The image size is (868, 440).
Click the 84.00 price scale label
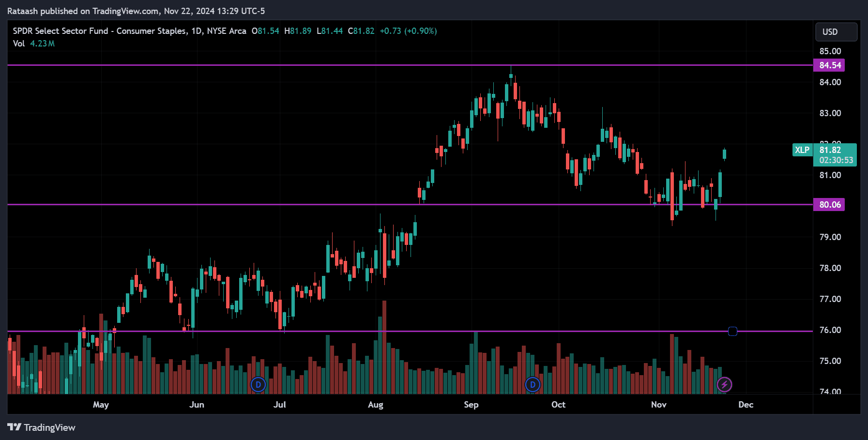830,82
